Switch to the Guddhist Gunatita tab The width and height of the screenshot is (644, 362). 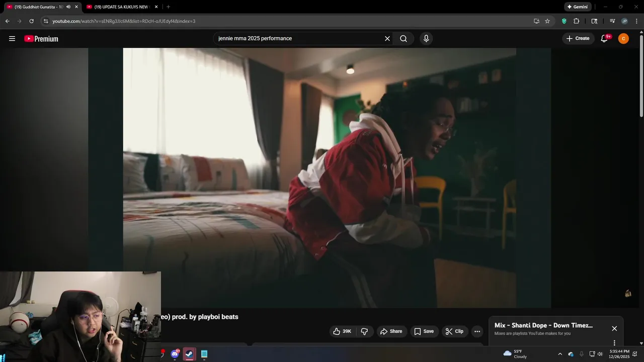coord(38,7)
